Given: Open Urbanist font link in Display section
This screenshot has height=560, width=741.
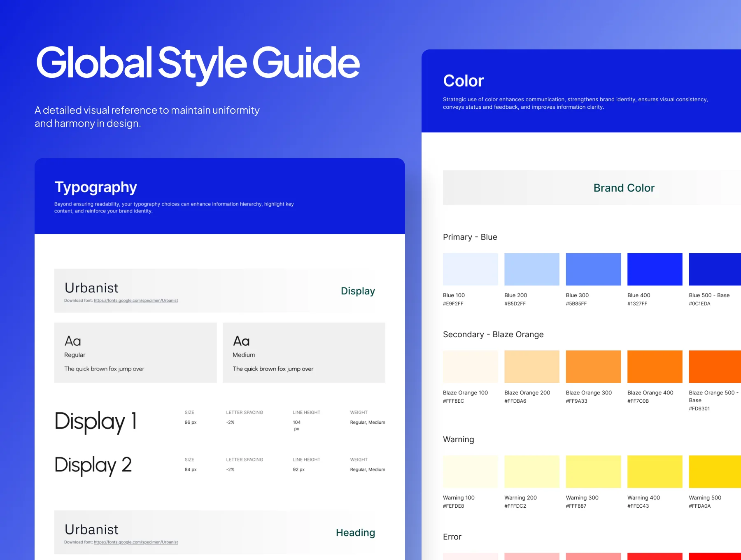Looking at the screenshot, I should [136, 301].
